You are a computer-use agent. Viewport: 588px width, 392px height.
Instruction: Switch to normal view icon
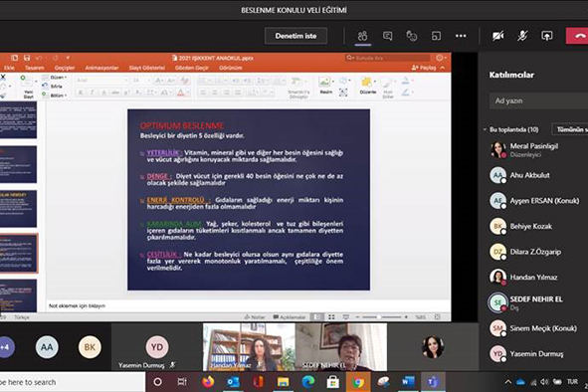(x=317, y=317)
